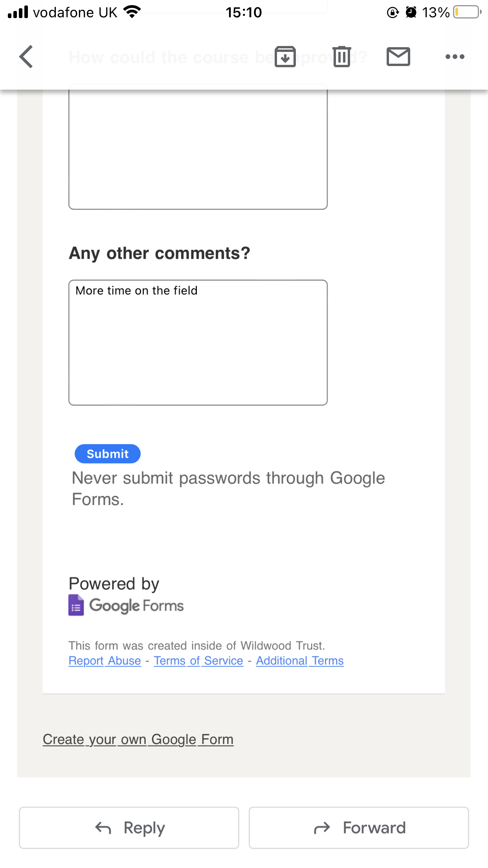Follow the Create your own Google Form link
The width and height of the screenshot is (488, 868).
138,739
